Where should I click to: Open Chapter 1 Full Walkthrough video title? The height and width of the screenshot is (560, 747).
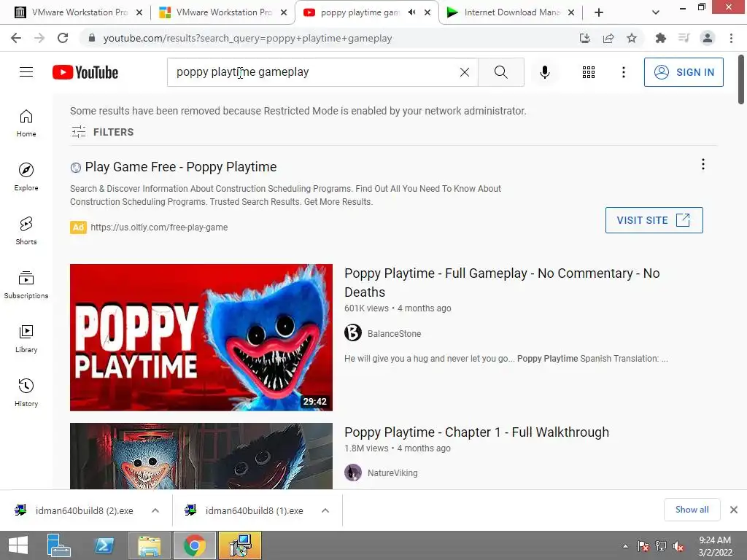tap(476, 432)
